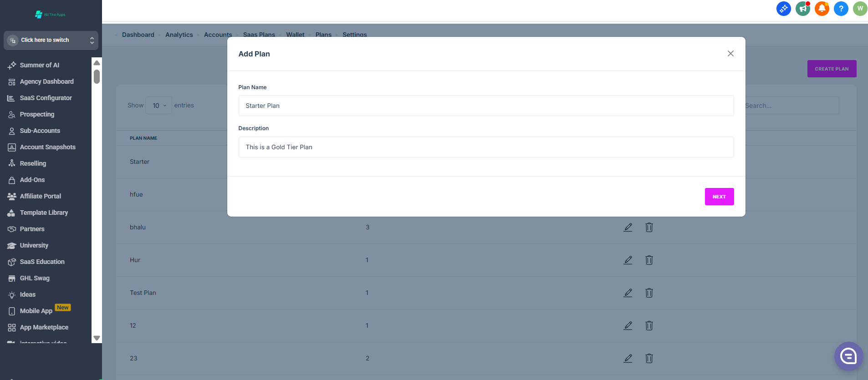The image size is (868, 380).
Task: Click the Test Plan name cell
Action: pyautogui.click(x=143, y=293)
